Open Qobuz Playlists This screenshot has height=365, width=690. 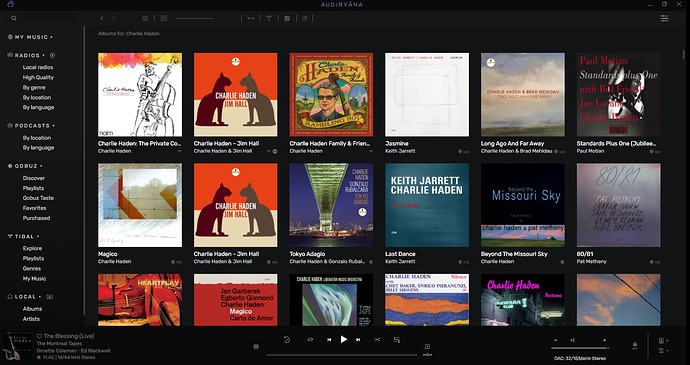(x=33, y=188)
